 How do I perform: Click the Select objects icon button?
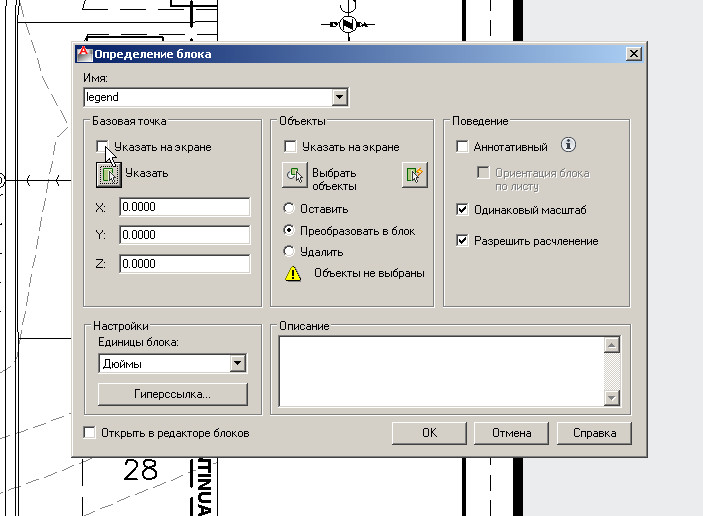(295, 175)
